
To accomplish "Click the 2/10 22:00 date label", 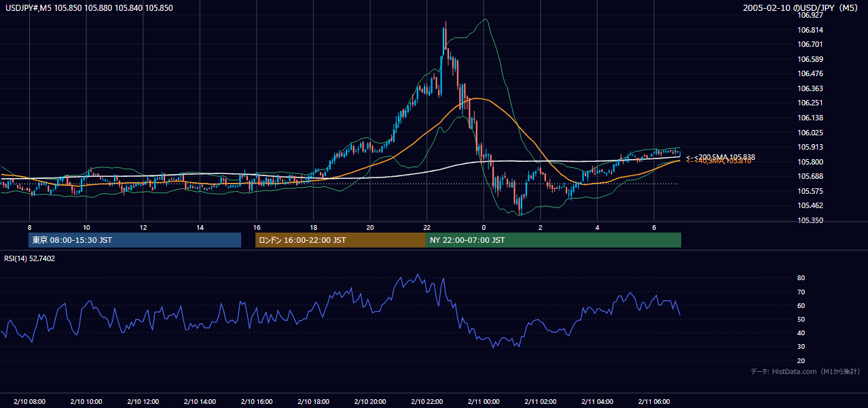I will (x=427, y=401).
